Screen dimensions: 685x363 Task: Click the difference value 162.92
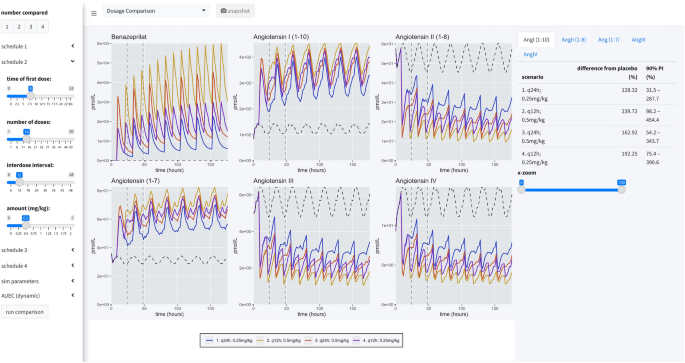630,132
